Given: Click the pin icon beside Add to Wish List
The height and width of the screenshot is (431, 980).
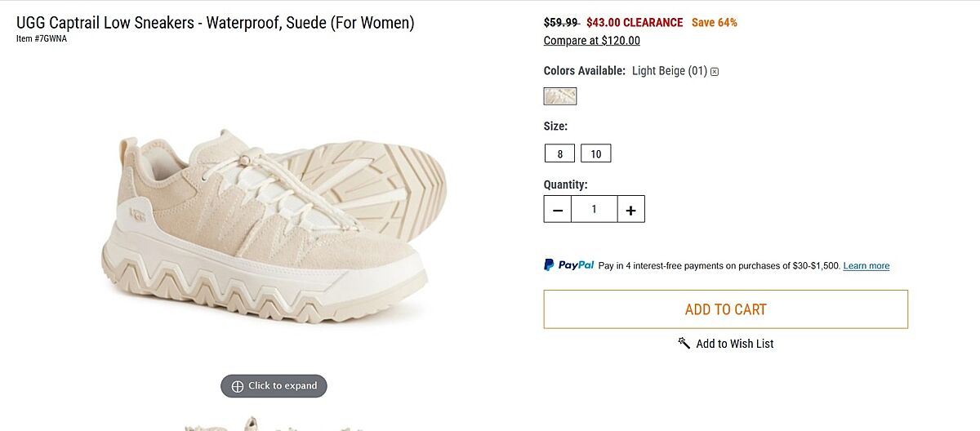Looking at the screenshot, I should click(x=684, y=344).
